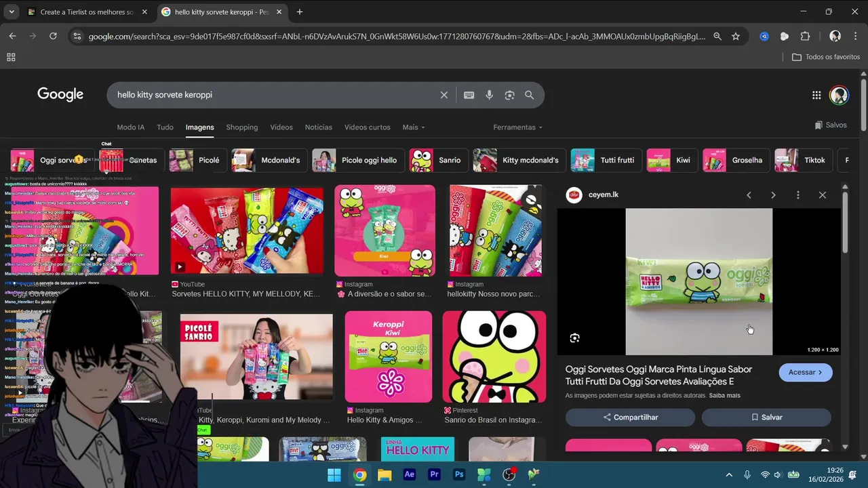Open the browser zoom magnifier icon in address bar

[717, 37]
